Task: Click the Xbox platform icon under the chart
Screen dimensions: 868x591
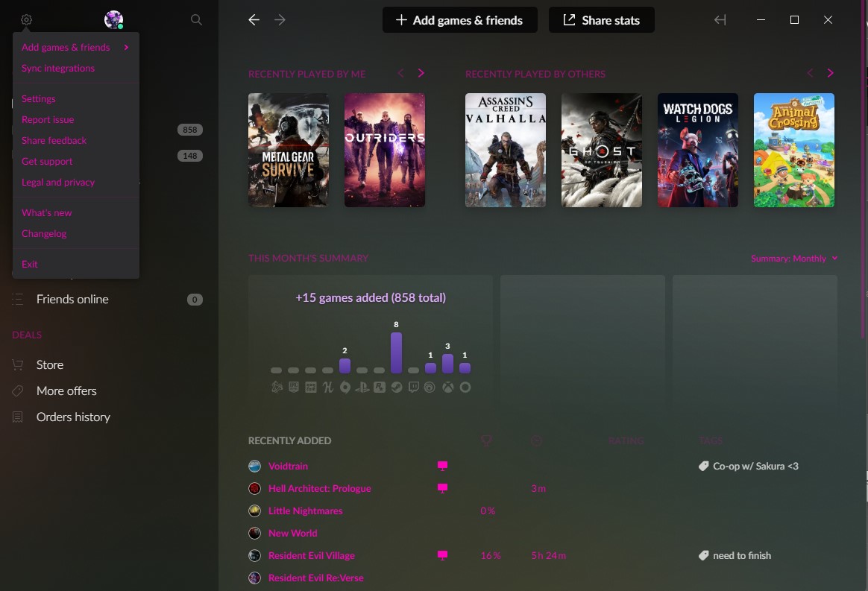Action: [x=448, y=388]
